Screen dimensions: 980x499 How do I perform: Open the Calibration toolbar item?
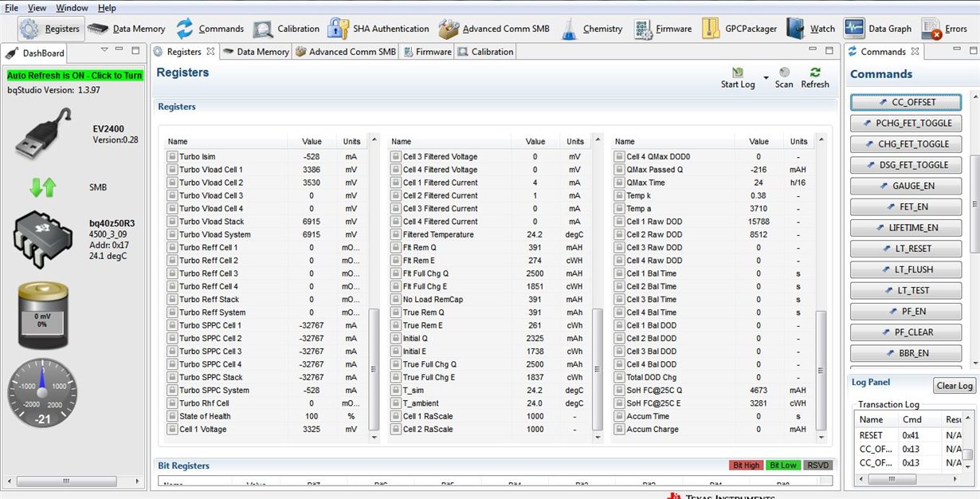[287, 29]
